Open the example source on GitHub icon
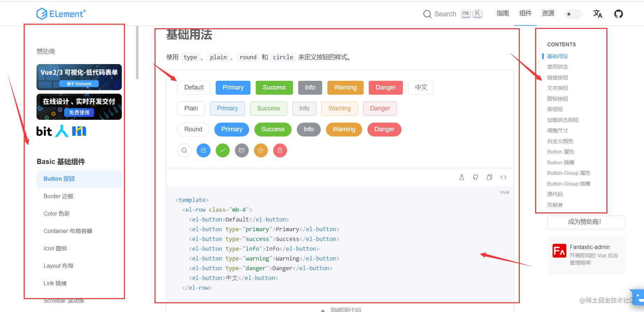 pyautogui.click(x=476, y=177)
